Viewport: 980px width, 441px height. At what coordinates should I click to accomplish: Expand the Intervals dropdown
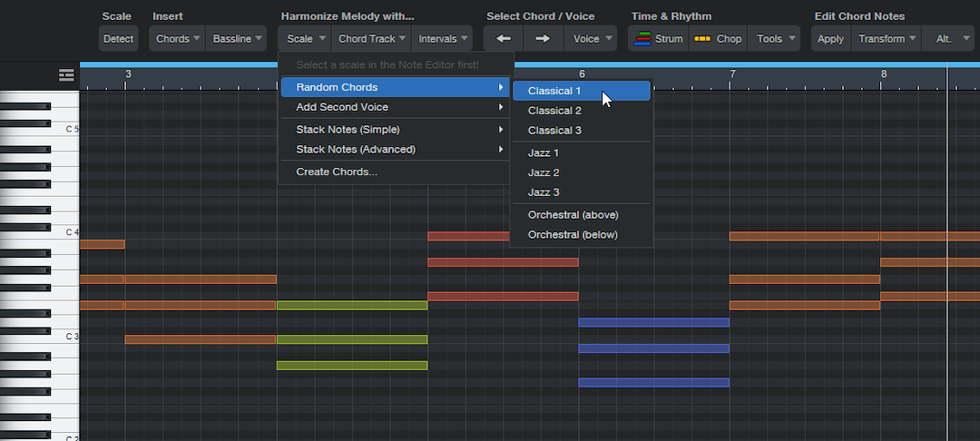[443, 39]
